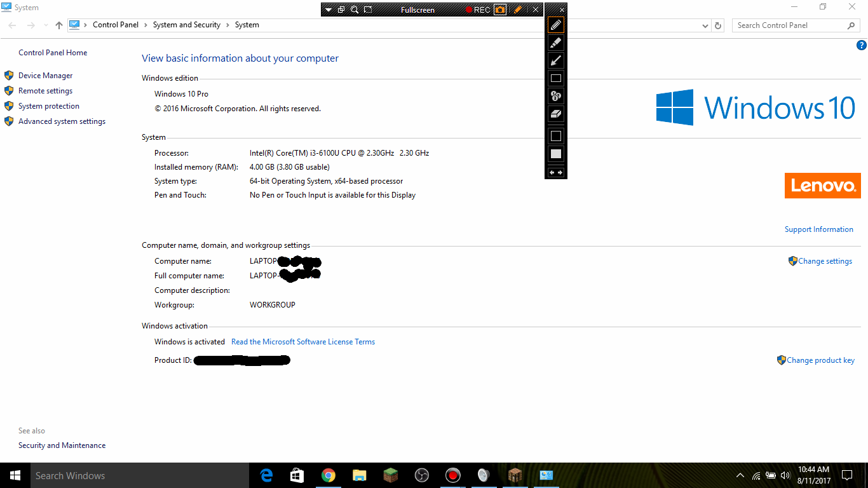Open Support Information link
This screenshot has width=868, height=488.
tap(819, 229)
